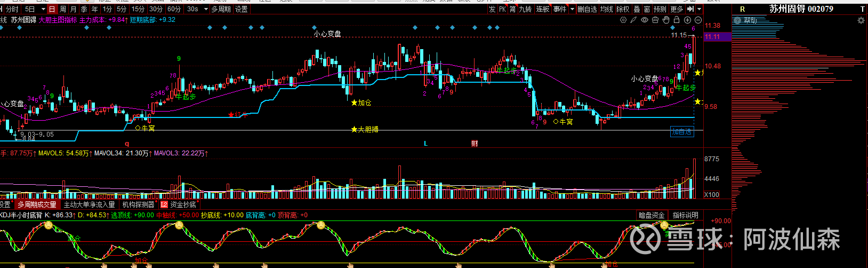Viewport: 868px width, 268px height.
Task: Open 多周期 multi-period view
Action: [x=221, y=9]
